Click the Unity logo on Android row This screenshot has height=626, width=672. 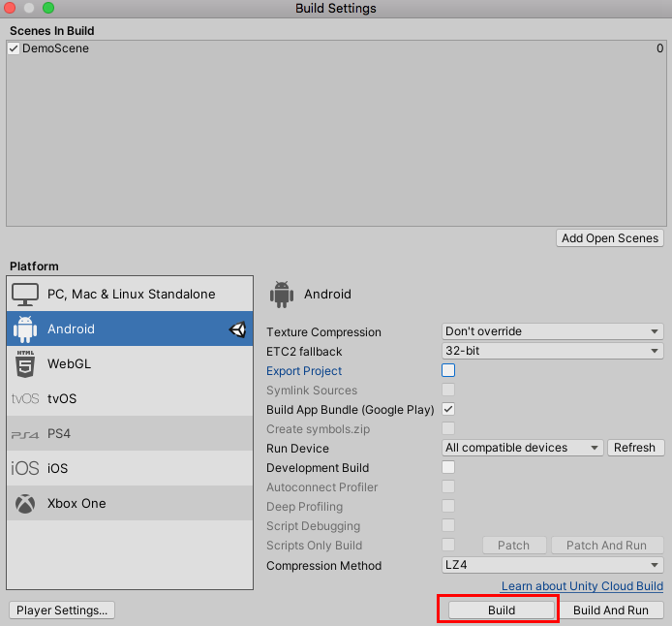click(x=237, y=329)
